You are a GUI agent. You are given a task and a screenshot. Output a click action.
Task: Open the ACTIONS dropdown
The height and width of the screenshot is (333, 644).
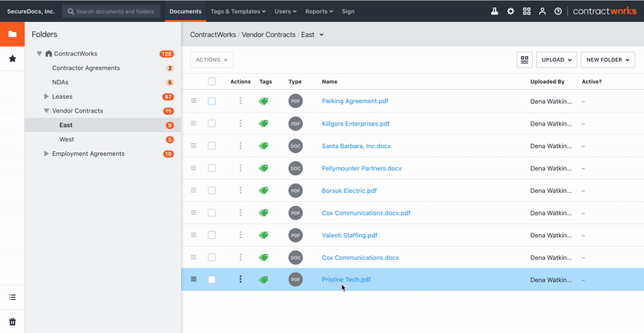pyautogui.click(x=212, y=60)
